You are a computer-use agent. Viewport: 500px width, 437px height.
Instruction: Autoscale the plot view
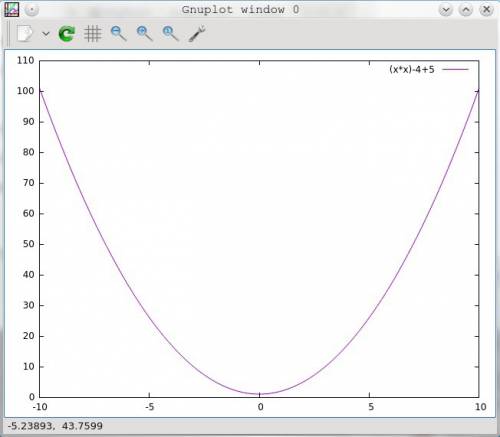point(170,34)
